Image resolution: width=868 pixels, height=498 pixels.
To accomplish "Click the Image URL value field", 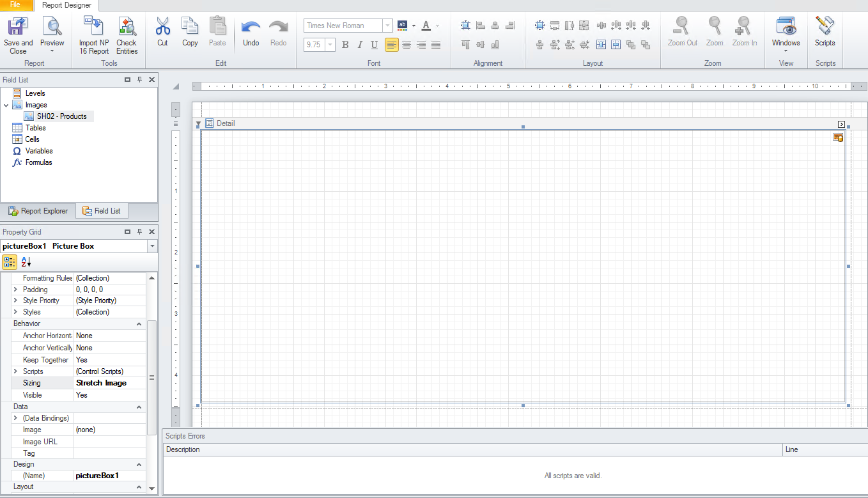I will [109, 442].
